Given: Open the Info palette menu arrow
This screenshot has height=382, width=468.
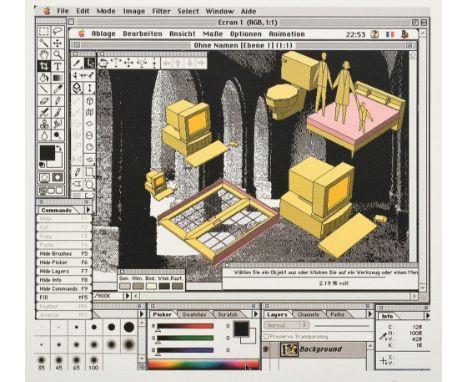Looking at the screenshot, I should (427, 315).
